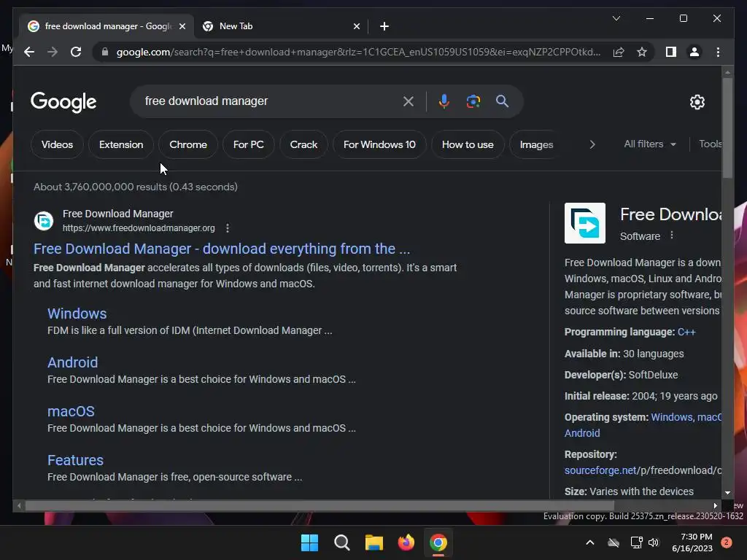The image size is (747, 560).
Task: Click the browser forward arrow
Action: pos(53,52)
